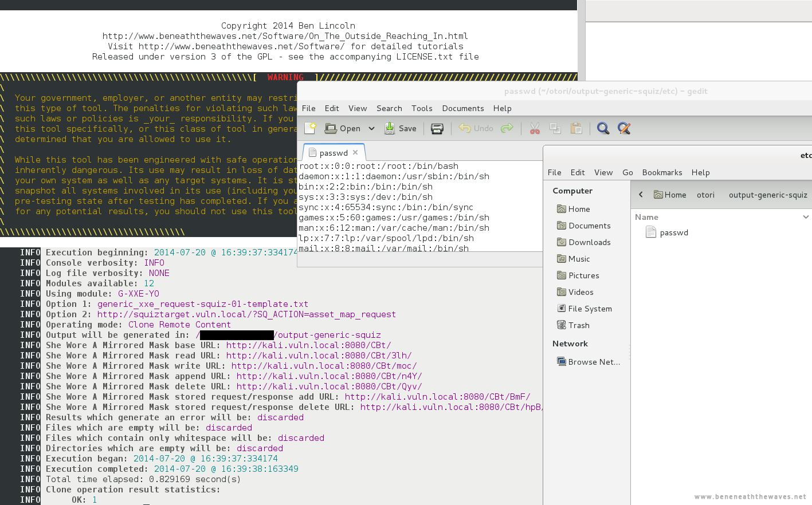Click the Home path bar button
The height and width of the screenshot is (505, 812).
pyautogui.click(x=670, y=195)
